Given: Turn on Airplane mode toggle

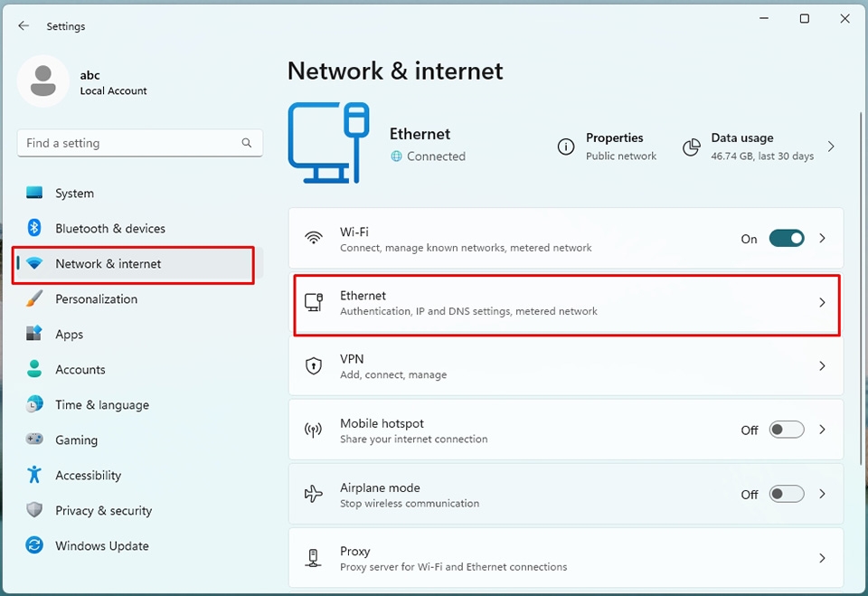Looking at the screenshot, I should click(786, 494).
